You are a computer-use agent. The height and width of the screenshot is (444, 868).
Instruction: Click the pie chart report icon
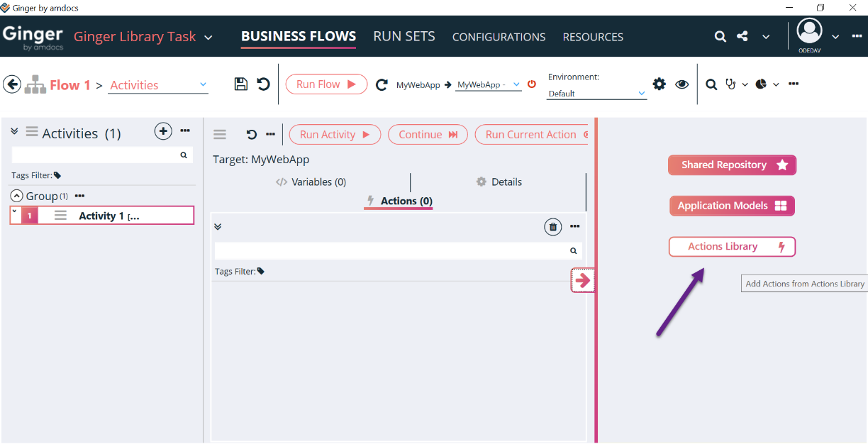point(762,84)
